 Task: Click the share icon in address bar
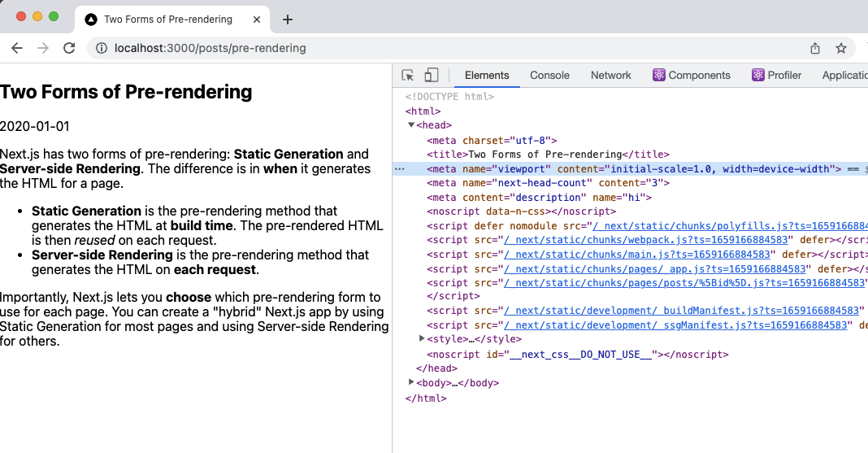[x=815, y=48]
